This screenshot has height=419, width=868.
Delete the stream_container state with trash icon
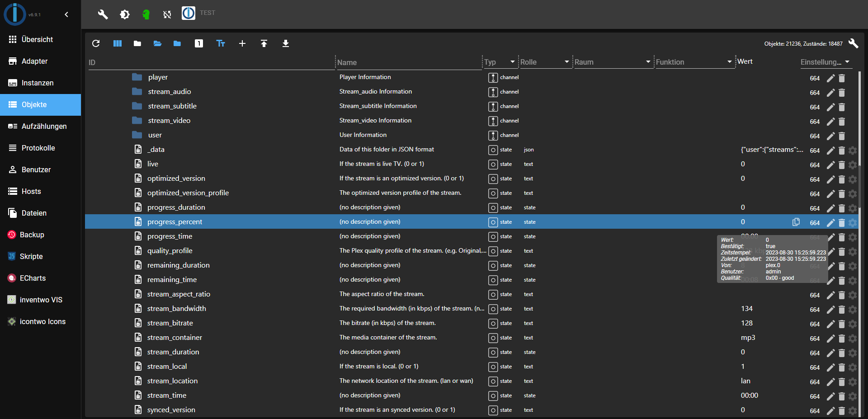(842, 339)
